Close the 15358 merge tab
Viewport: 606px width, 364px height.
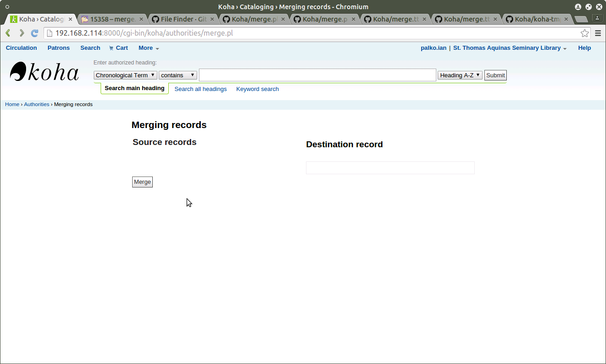141,19
